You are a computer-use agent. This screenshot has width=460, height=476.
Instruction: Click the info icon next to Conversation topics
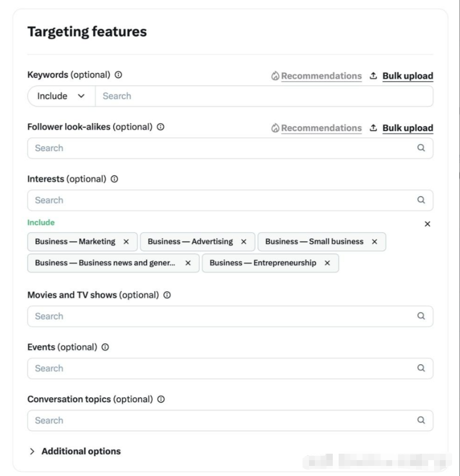coord(161,399)
